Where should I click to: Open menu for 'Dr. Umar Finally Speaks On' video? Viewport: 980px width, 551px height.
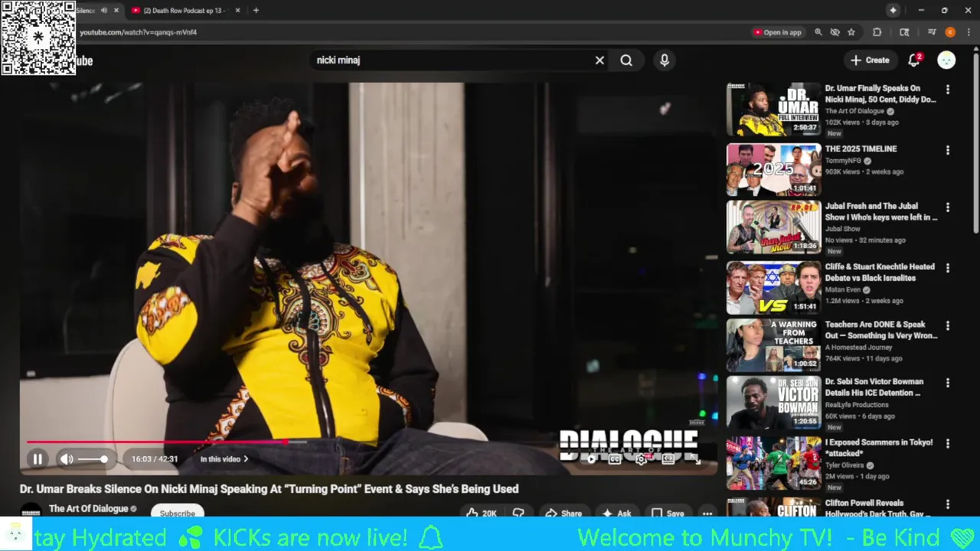(x=948, y=90)
